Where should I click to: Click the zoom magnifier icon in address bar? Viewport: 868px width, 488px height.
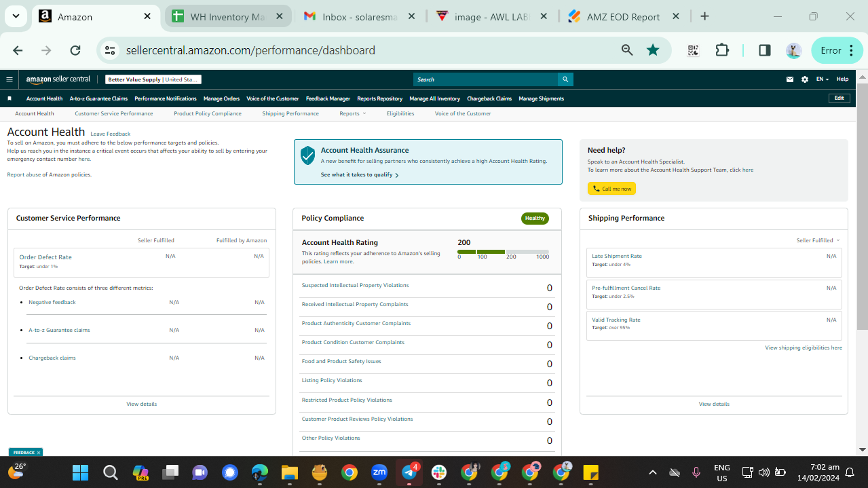pyautogui.click(x=627, y=50)
